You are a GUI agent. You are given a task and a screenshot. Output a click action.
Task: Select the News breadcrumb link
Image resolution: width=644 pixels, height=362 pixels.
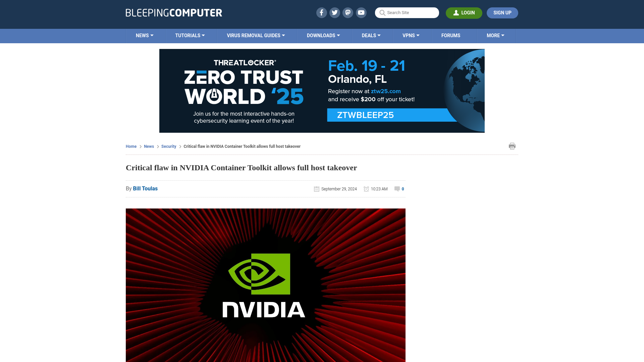[149, 146]
